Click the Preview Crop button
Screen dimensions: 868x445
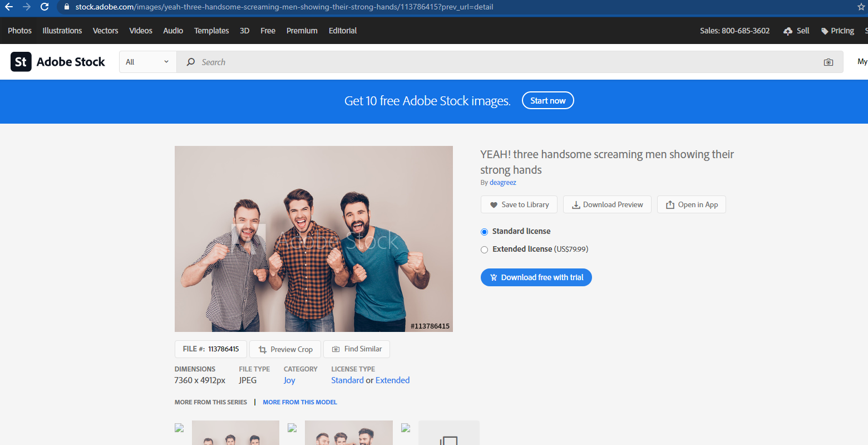[x=285, y=349]
